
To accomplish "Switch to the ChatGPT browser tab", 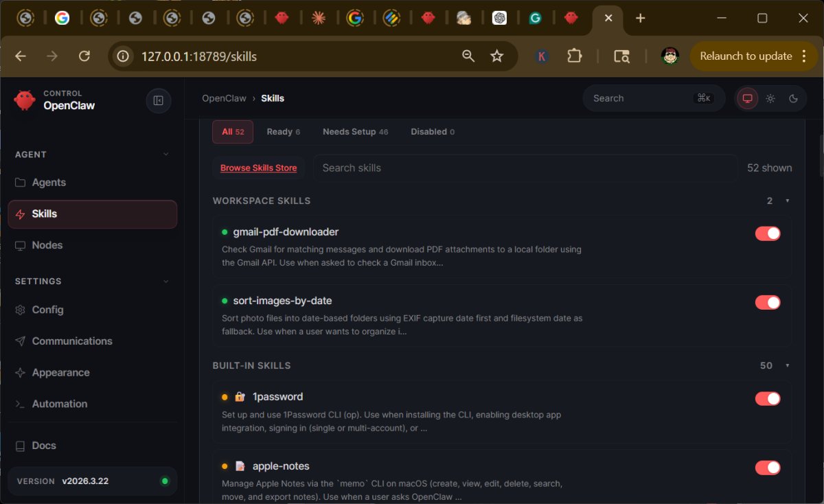I will click(x=500, y=19).
